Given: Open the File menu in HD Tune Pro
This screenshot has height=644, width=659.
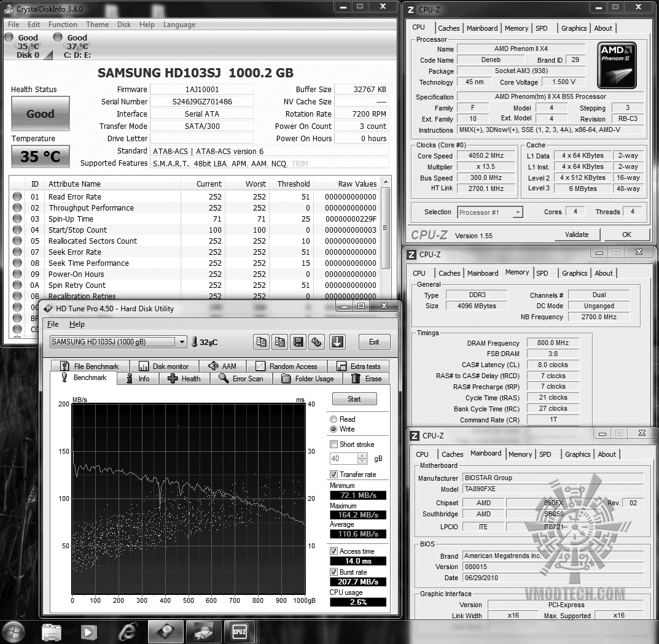Looking at the screenshot, I should [53, 324].
